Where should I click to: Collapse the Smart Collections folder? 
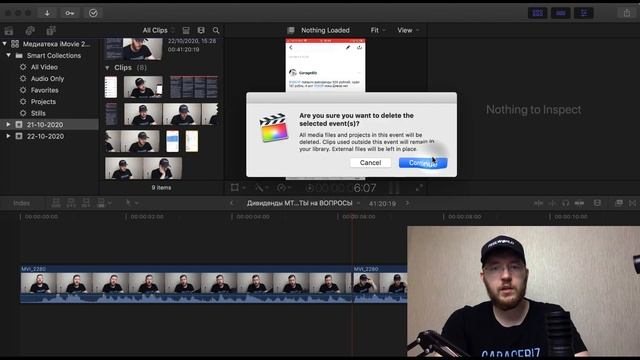click(8, 55)
